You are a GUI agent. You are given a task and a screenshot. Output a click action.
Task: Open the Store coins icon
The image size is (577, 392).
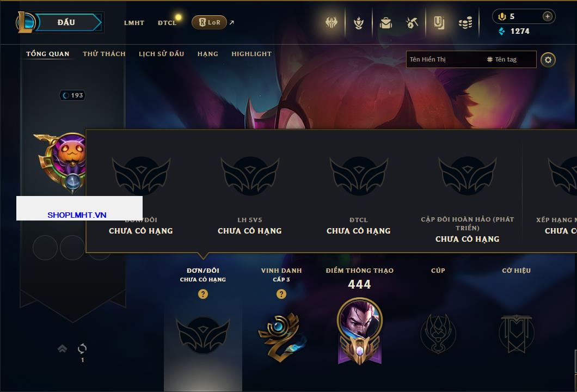point(465,23)
